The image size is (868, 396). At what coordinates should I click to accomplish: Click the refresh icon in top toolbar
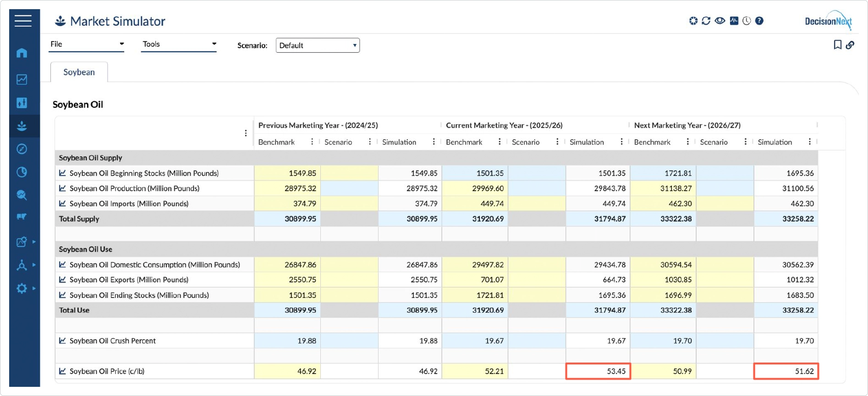click(706, 21)
